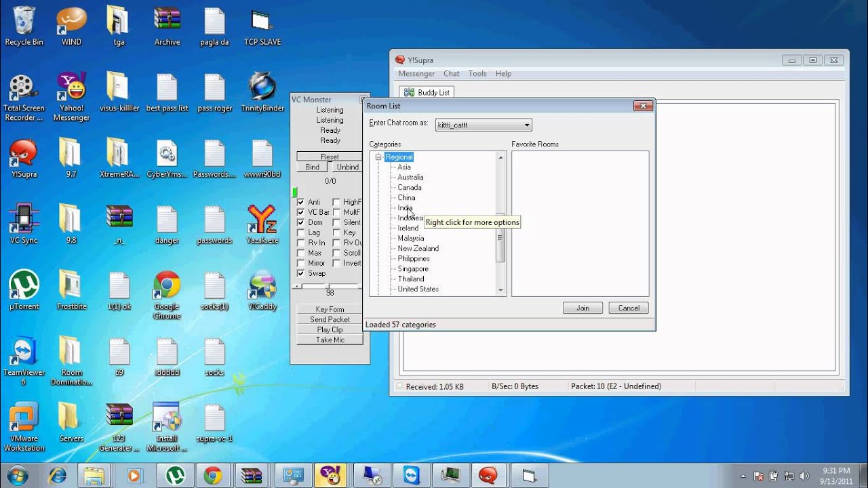The height and width of the screenshot is (488, 868).
Task: Enable the Silent checkbox
Action: tap(336, 222)
